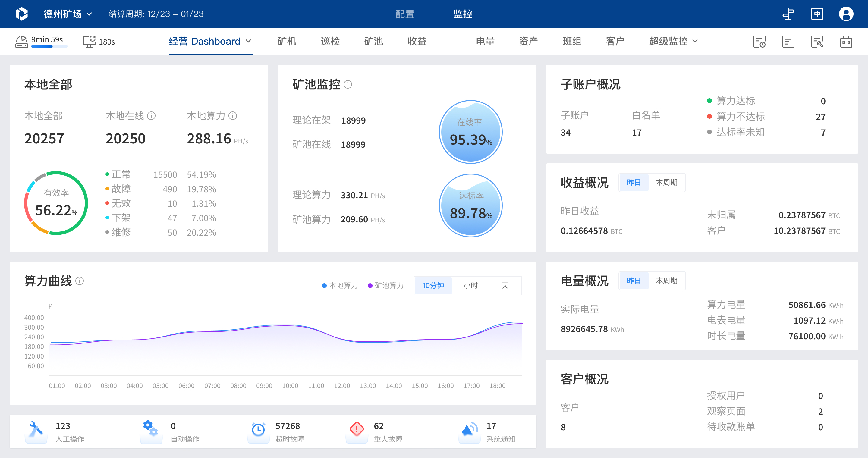Switch to the 配置 top menu

(404, 14)
